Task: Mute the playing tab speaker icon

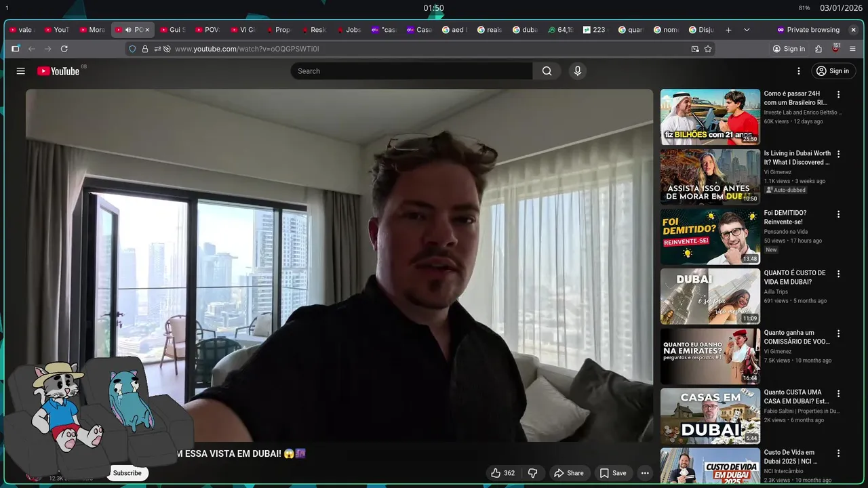Action: [128, 30]
